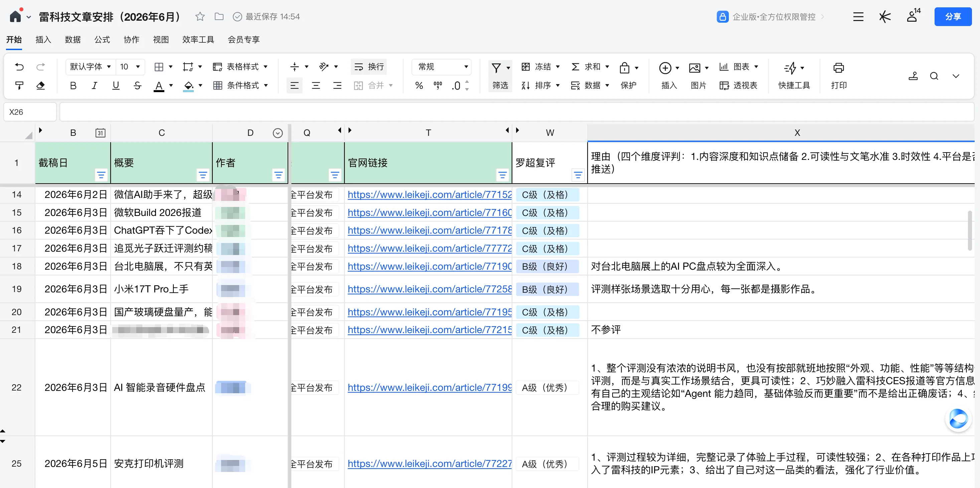Open the 保护 lock tool
The height and width of the screenshot is (488, 980).
pyautogui.click(x=628, y=76)
